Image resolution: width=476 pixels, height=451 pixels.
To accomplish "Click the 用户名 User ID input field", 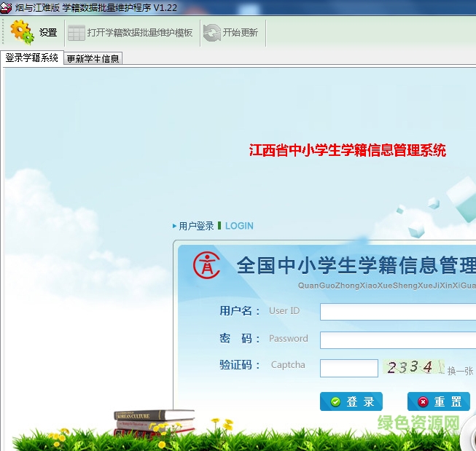I will click(x=398, y=312).
